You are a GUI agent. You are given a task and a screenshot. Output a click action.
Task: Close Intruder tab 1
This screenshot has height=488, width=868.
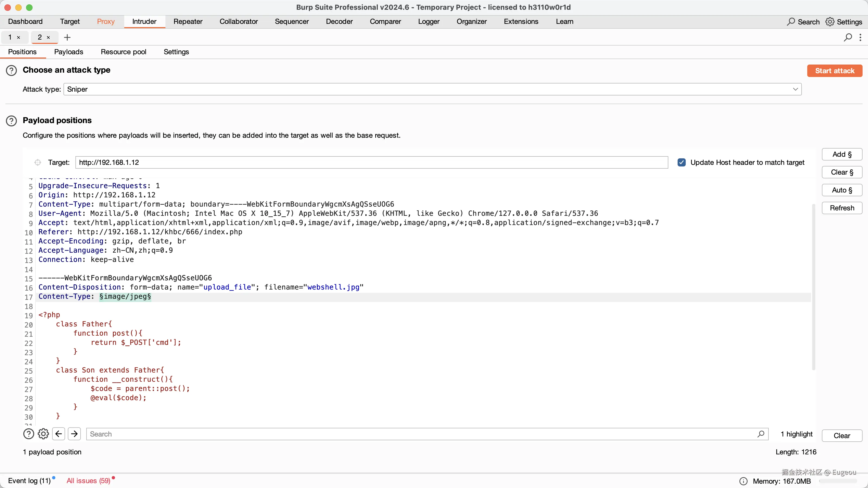coord(18,37)
